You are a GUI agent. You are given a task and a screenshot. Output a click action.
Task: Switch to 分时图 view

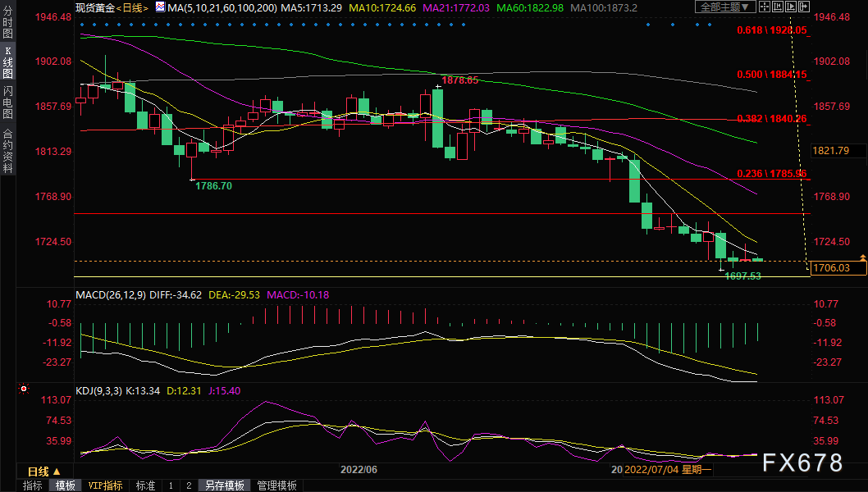pos(7,22)
